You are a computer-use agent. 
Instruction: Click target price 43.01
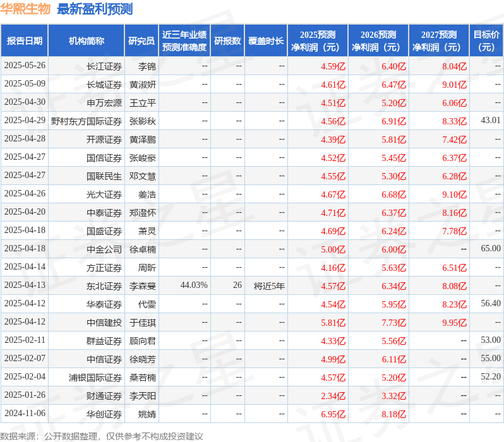click(x=491, y=121)
